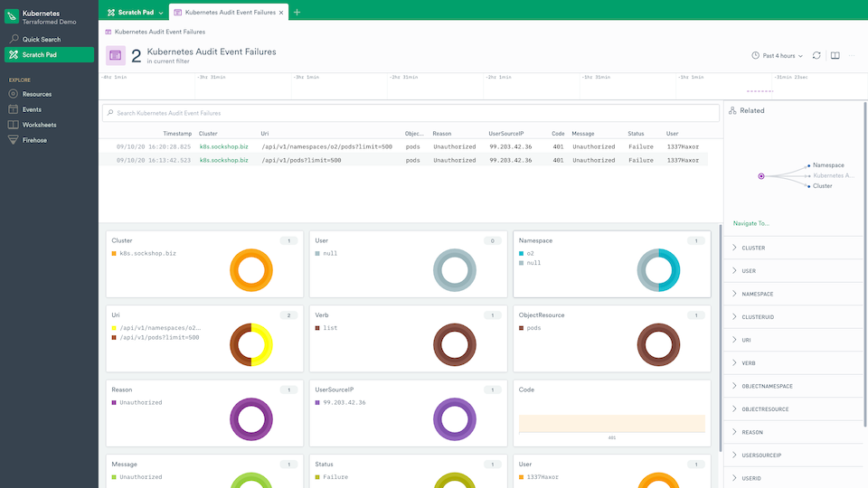Open Scratch Pad tab dropdown arrow
The height and width of the screenshot is (488, 868).
161,13
